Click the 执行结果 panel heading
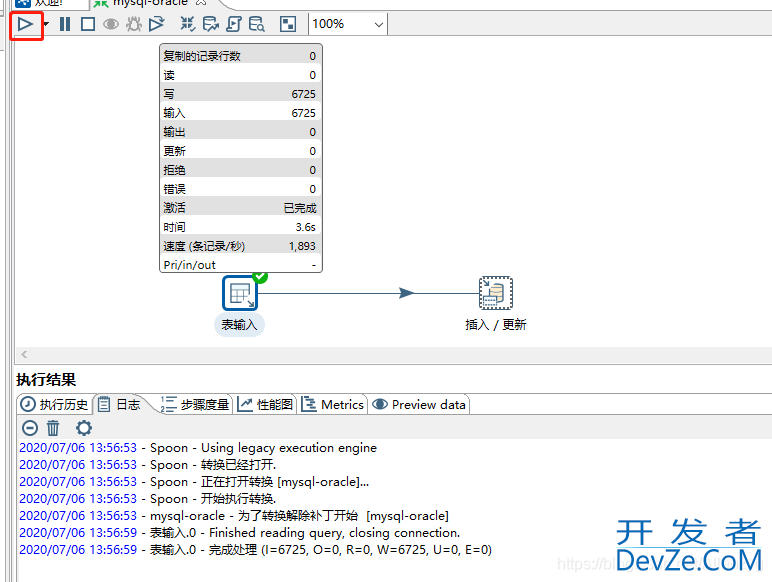This screenshot has width=772, height=582. pos(46,380)
